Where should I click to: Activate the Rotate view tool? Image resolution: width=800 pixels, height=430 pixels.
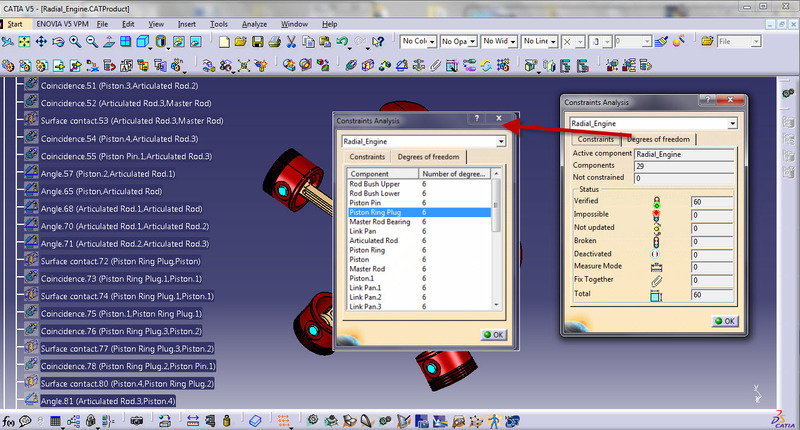tap(58, 42)
